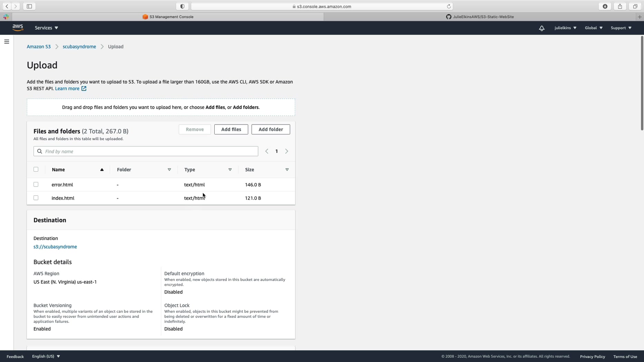Open the hamburger navigation menu
Image resolution: width=644 pixels, height=362 pixels.
pos(7,42)
